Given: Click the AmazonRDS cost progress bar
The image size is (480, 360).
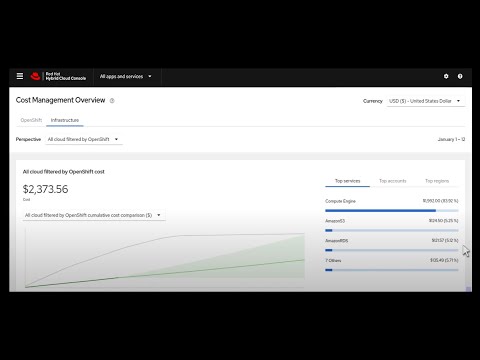Looking at the screenshot, I should 392,250.
